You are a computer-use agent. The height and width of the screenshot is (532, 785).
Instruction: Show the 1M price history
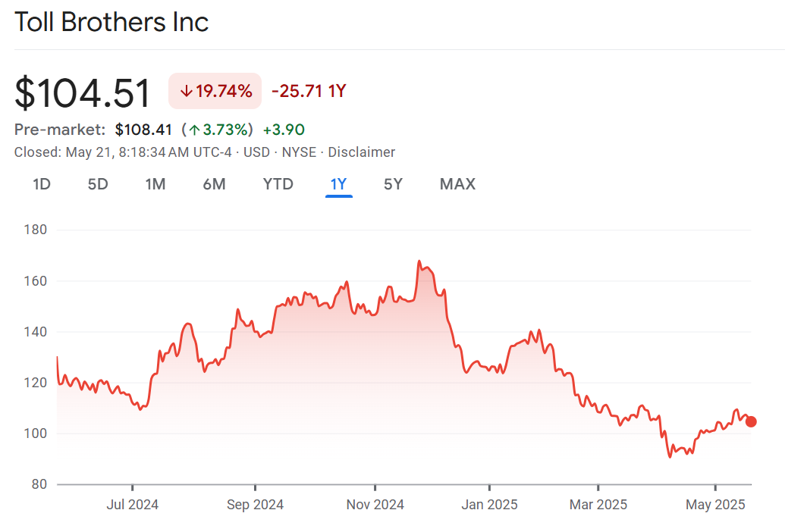(155, 184)
